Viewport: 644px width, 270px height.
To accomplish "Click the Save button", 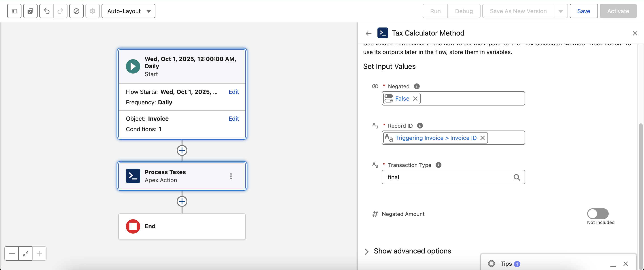I will [583, 11].
